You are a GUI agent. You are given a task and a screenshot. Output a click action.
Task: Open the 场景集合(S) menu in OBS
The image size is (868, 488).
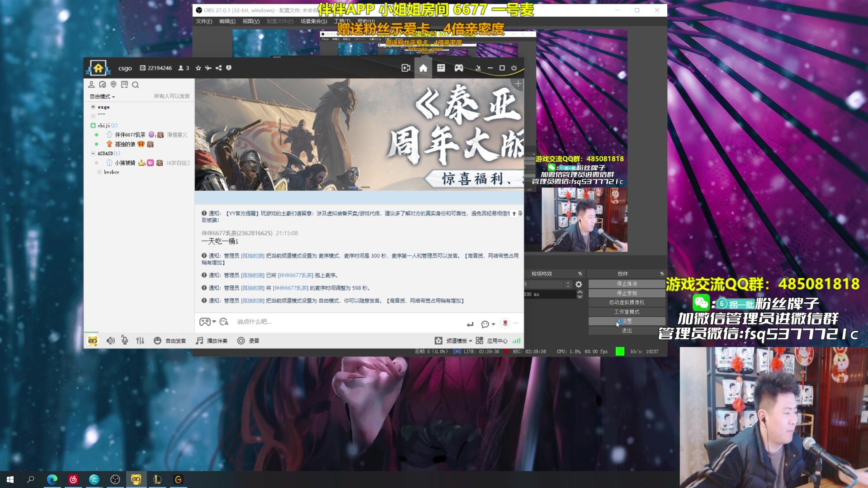click(314, 21)
